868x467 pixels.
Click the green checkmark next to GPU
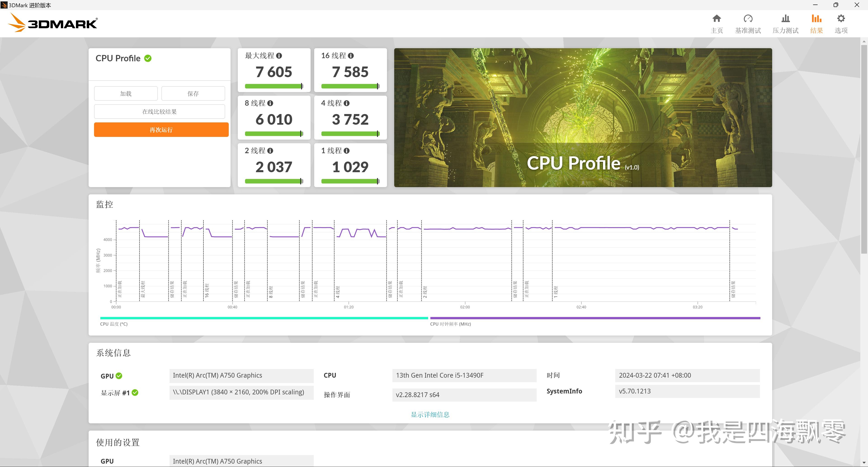point(119,376)
